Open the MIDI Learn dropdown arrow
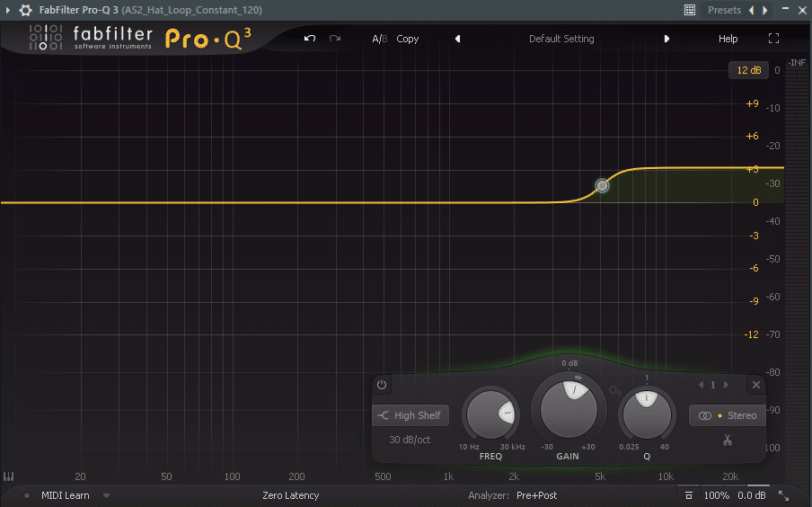812x507 pixels. pos(106,495)
